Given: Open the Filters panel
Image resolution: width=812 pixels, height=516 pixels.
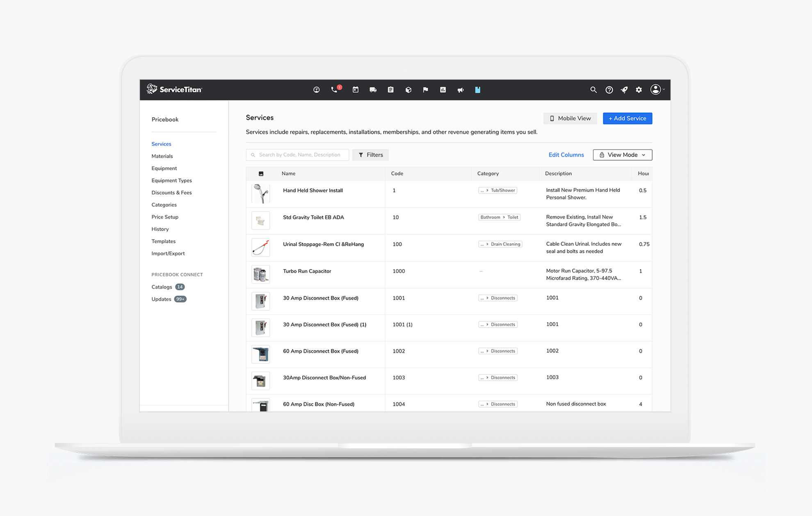Looking at the screenshot, I should click(370, 155).
